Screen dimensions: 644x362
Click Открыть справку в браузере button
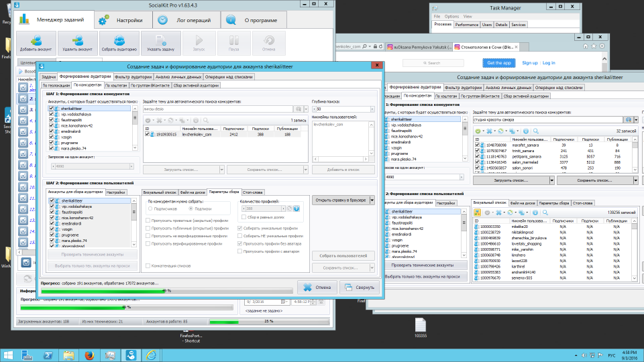[341, 200]
